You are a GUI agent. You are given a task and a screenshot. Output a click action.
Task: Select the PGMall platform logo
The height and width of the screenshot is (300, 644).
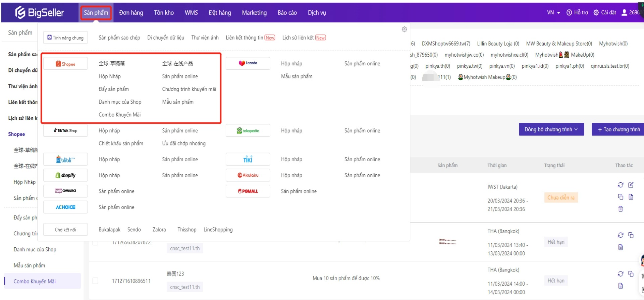coord(248,191)
